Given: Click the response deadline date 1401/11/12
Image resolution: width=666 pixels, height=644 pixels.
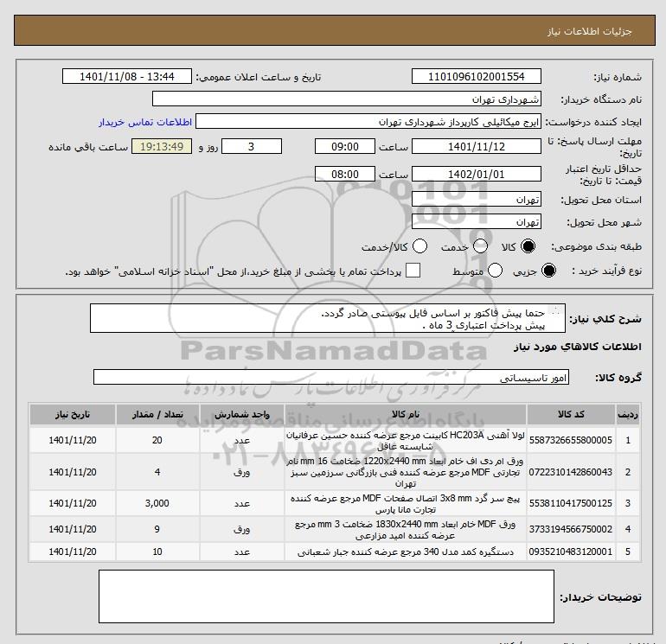Looking at the screenshot, I should (476, 146).
